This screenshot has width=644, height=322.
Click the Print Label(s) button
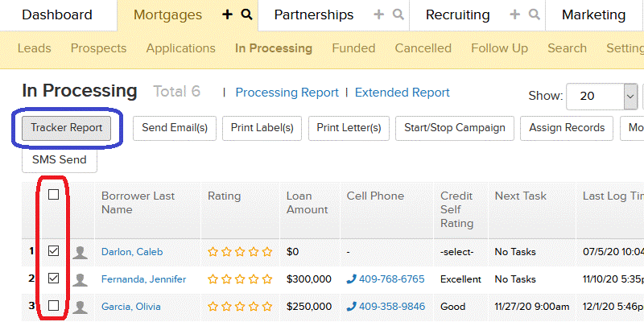click(x=262, y=128)
